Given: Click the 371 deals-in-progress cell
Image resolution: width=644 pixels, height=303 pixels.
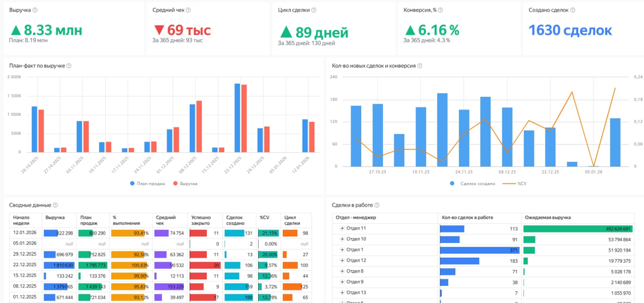Looking at the screenshot, I should (x=480, y=250).
